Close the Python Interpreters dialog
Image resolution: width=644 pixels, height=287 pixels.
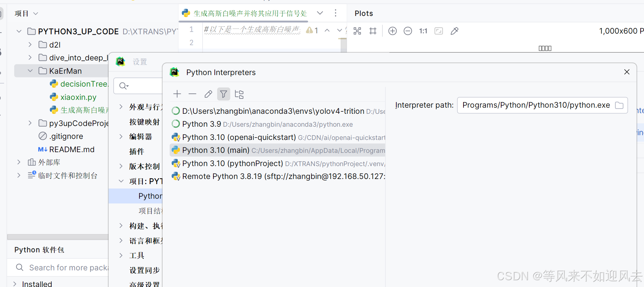(627, 72)
